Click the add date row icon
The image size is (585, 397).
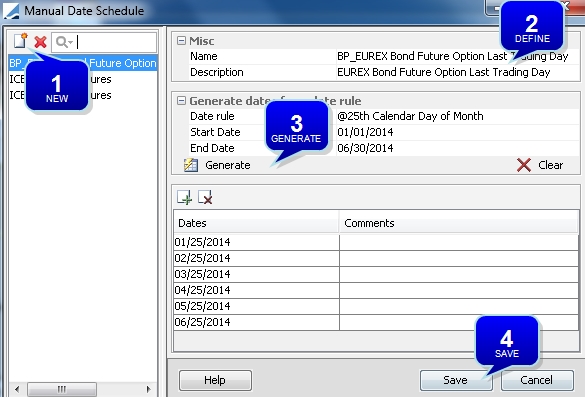(x=184, y=197)
